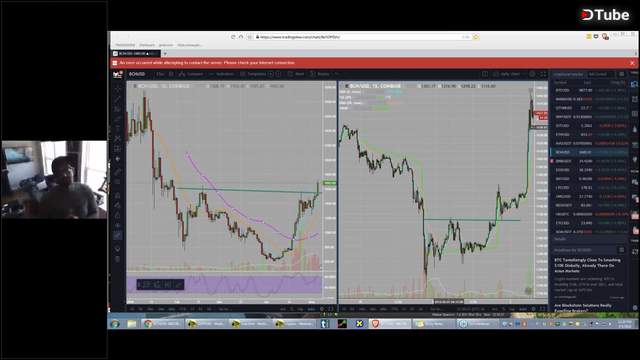Click the trash remove-drawings icon

coord(118,259)
